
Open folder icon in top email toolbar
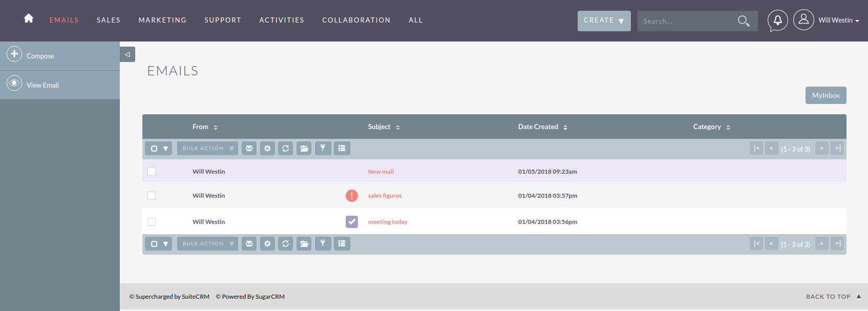pos(304,149)
